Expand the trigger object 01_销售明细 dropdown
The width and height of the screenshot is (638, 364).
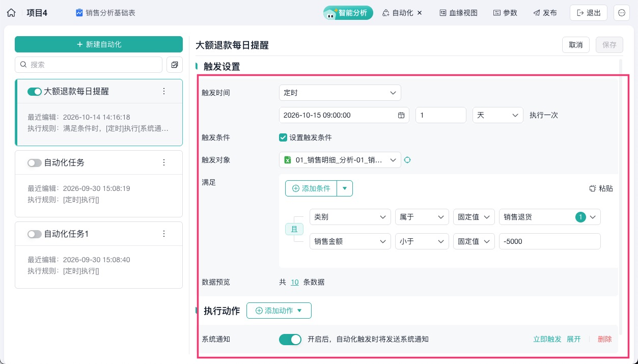tap(340, 160)
